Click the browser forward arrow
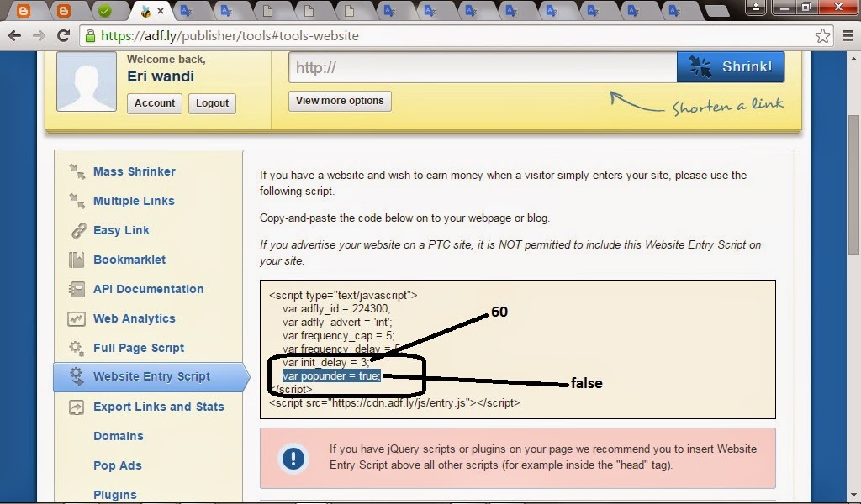Screen dimensions: 861x504 39,35
